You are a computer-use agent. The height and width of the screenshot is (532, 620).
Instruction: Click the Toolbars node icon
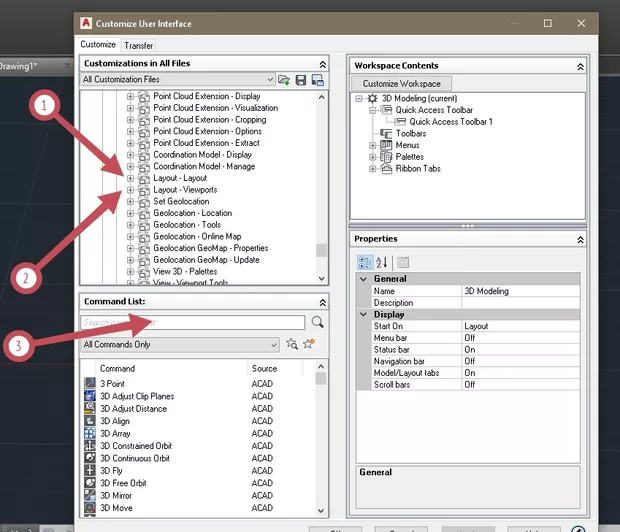click(386, 133)
